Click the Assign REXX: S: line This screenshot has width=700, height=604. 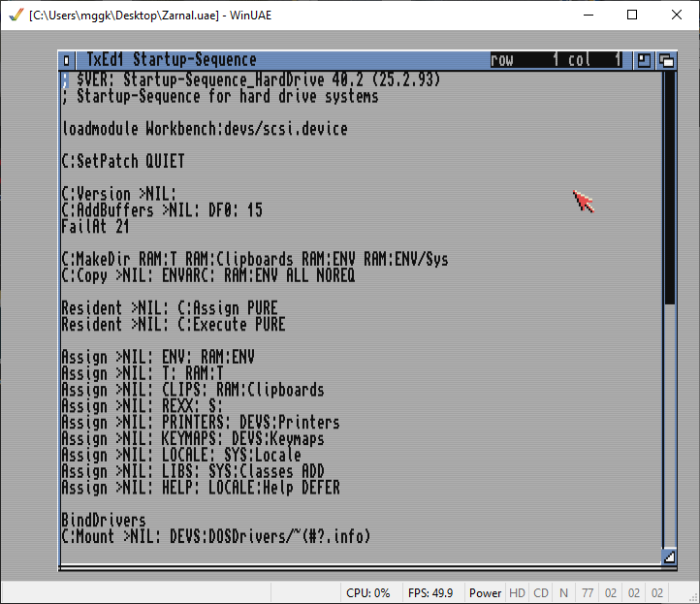click(142, 406)
